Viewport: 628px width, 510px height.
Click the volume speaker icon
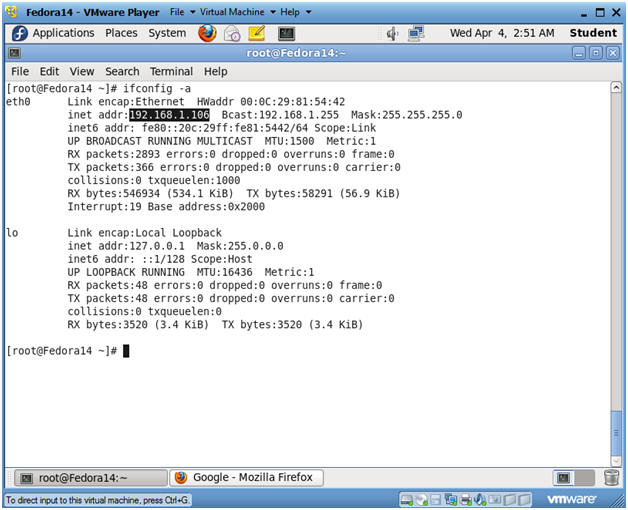392,34
